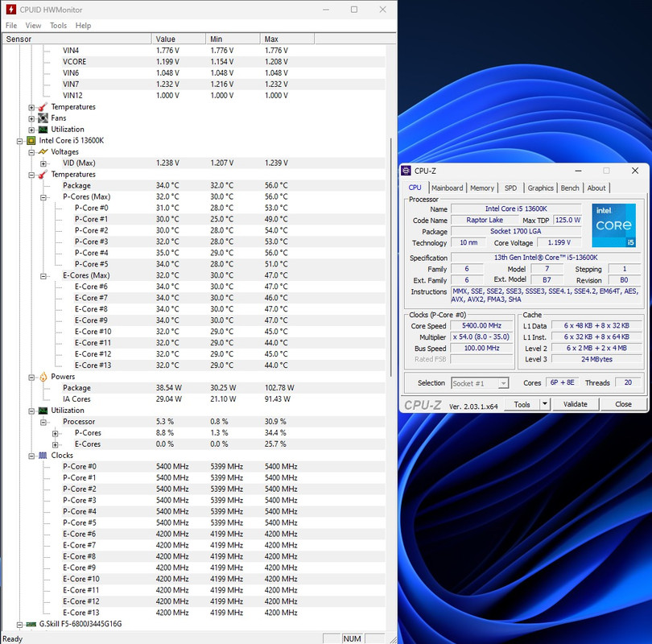Screen dimensions: 652x644
Task: Click the HWMonitor vertical scrollbar thumb
Action: pyautogui.click(x=391, y=258)
